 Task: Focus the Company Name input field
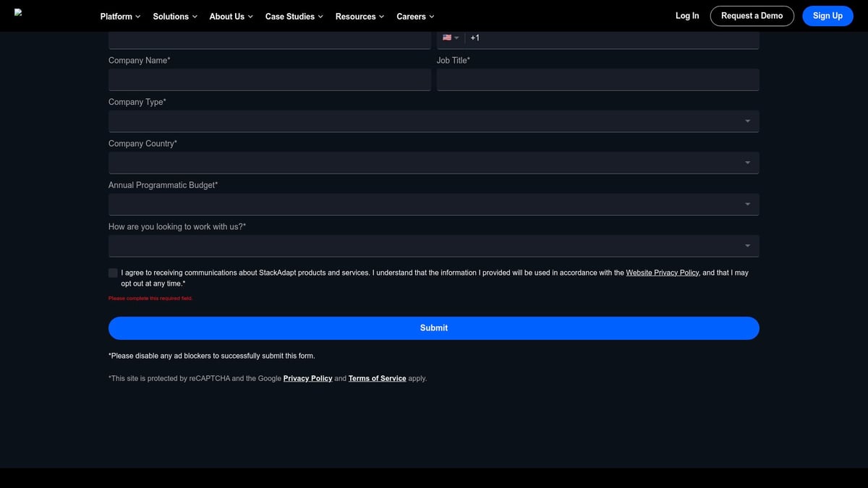click(x=269, y=80)
